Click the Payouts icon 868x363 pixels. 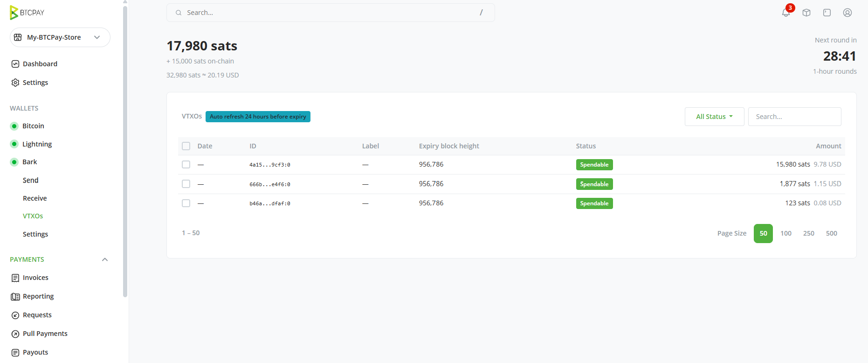(15, 353)
